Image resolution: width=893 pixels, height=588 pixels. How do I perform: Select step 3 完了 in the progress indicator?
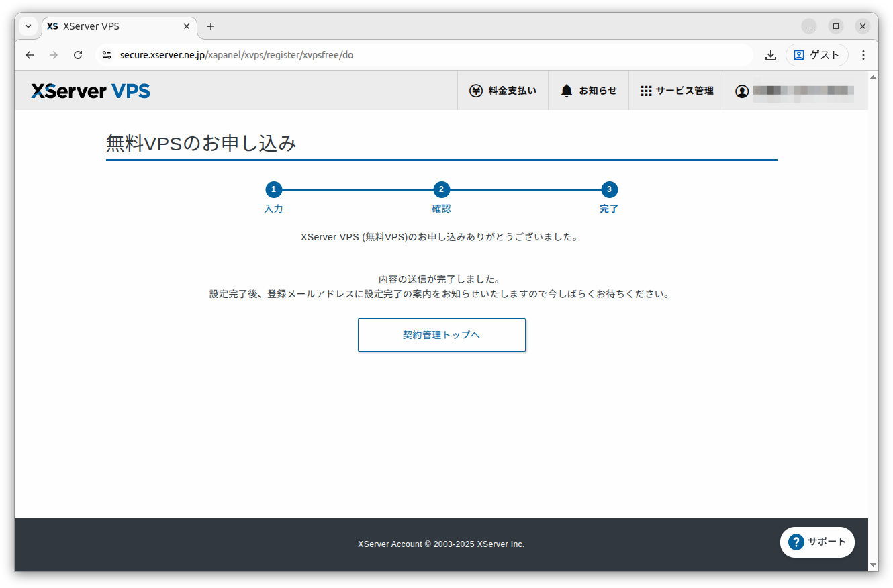pyautogui.click(x=609, y=189)
